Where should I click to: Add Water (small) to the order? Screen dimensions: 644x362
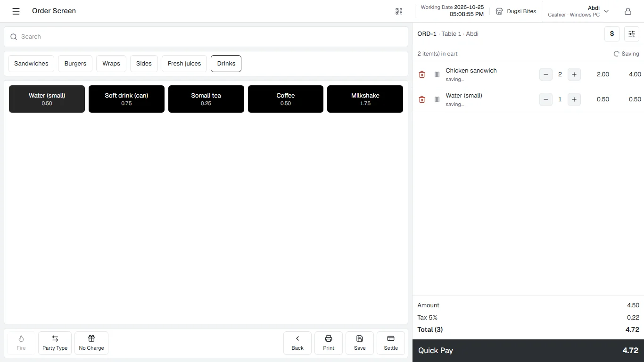[47, 99]
